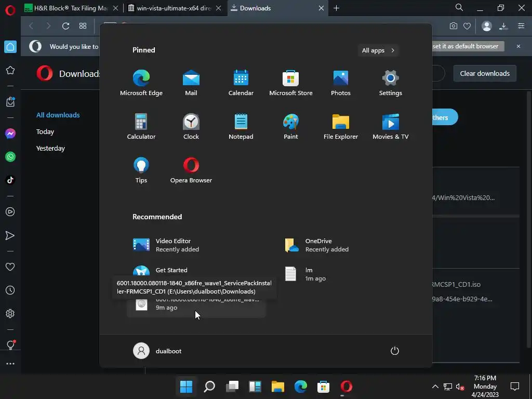
Task: Filter downloads by Yesterday
Action: point(50,148)
